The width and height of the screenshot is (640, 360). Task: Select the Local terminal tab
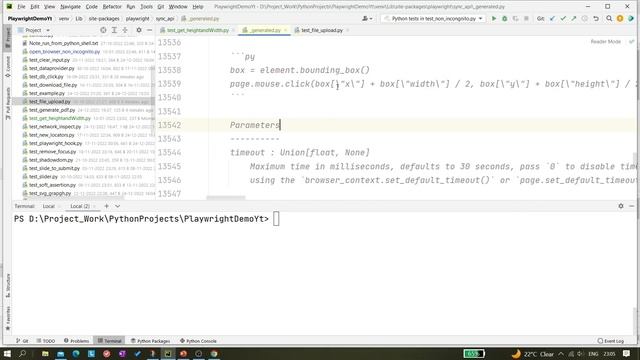(49, 206)
